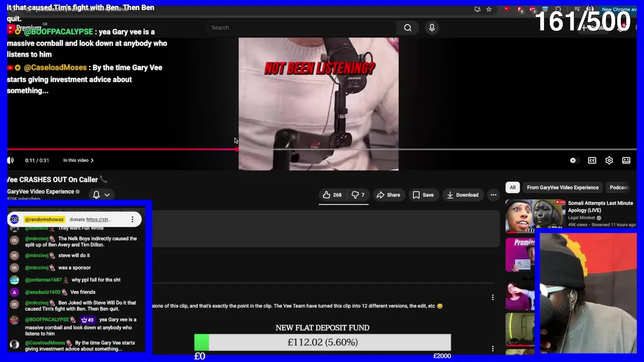Screen dimensions: 644x362
Task: Open the notification bell dropdown under the channel
Action: click(x=101, y=195)
